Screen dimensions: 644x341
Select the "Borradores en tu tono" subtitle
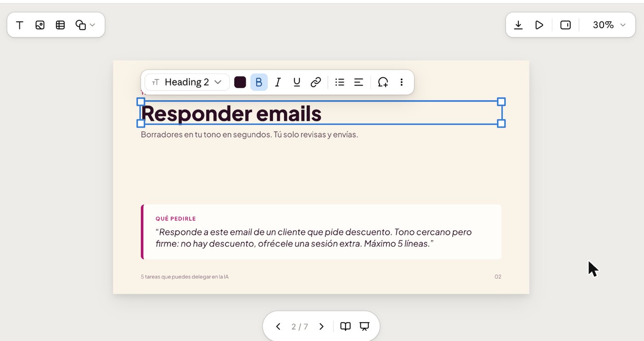[249, 135]
